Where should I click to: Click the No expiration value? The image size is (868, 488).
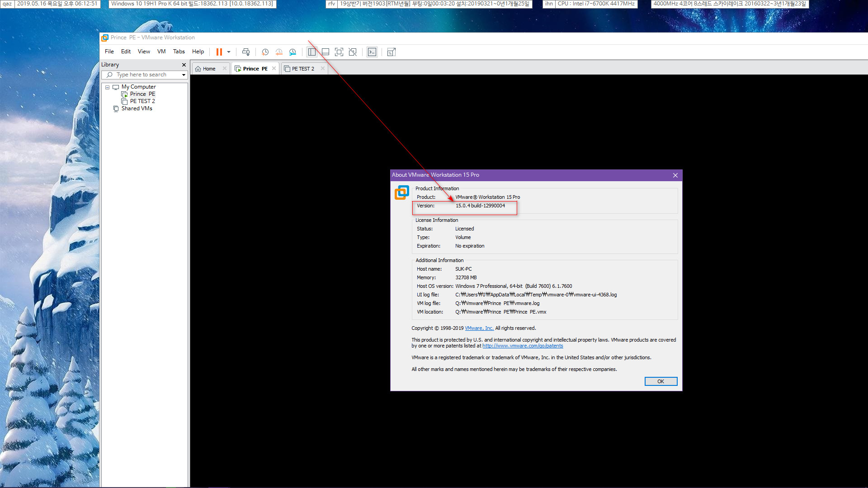click(x=470, y=246)
